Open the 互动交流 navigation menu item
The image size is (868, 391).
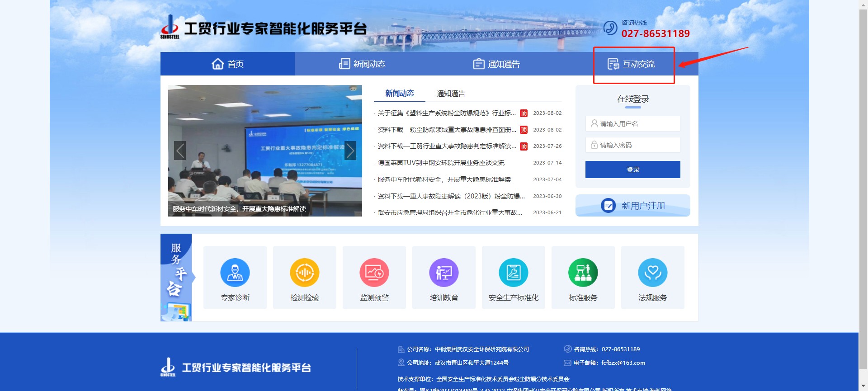pyautogui.click(x=631, y=64)
